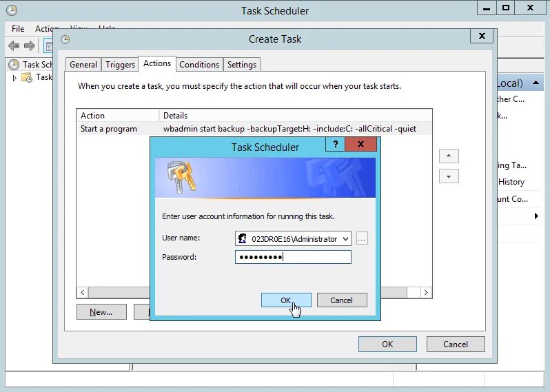Click the main Task Scheduler window clock icon
The image size is (550, 392).
tap(12, 10)
